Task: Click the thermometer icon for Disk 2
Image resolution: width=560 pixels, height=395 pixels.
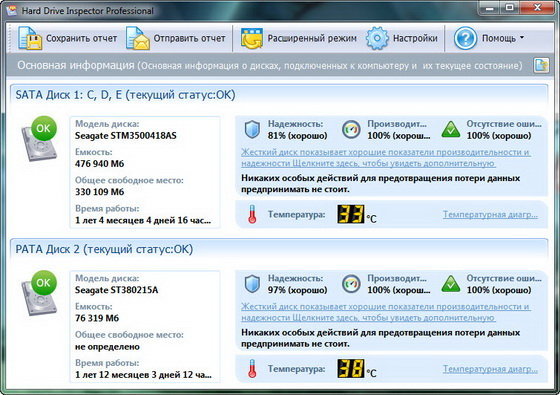Action: [252, 369]
